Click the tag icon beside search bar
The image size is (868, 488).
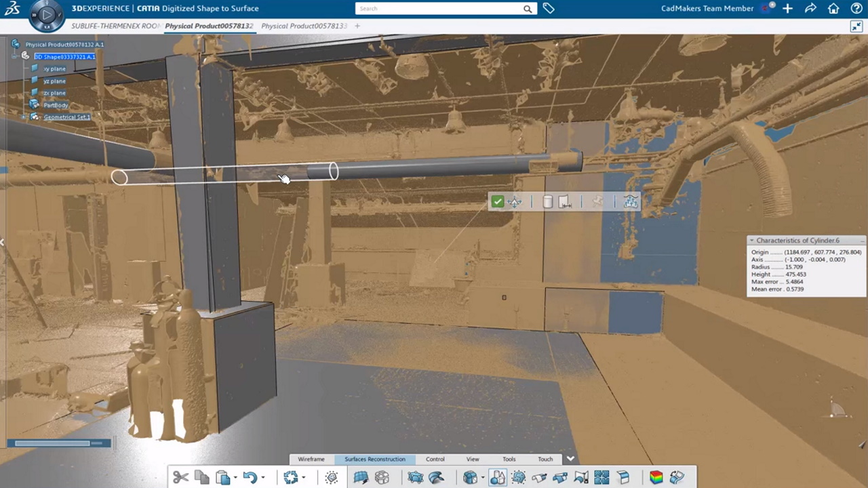click(549, 9)
